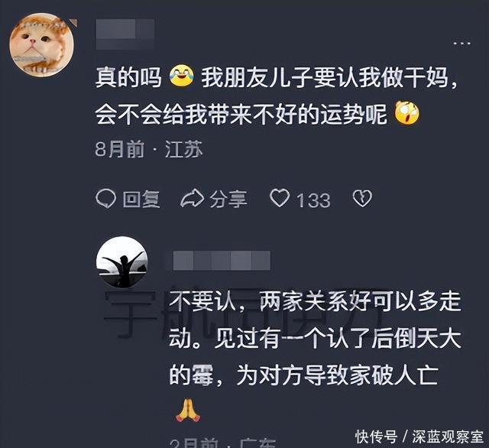This screenshot has height=448, width=489.
Task: Click the badge corner on the cat avatar
Action: click(x=73, y=22)
